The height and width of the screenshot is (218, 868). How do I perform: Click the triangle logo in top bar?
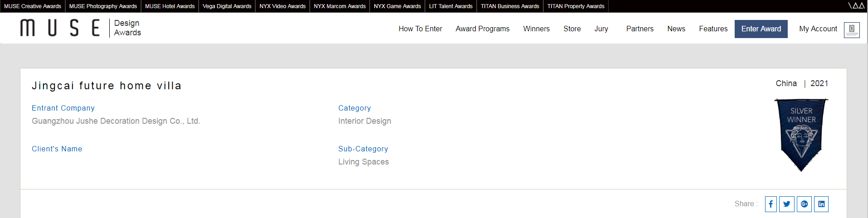point(856,6)
